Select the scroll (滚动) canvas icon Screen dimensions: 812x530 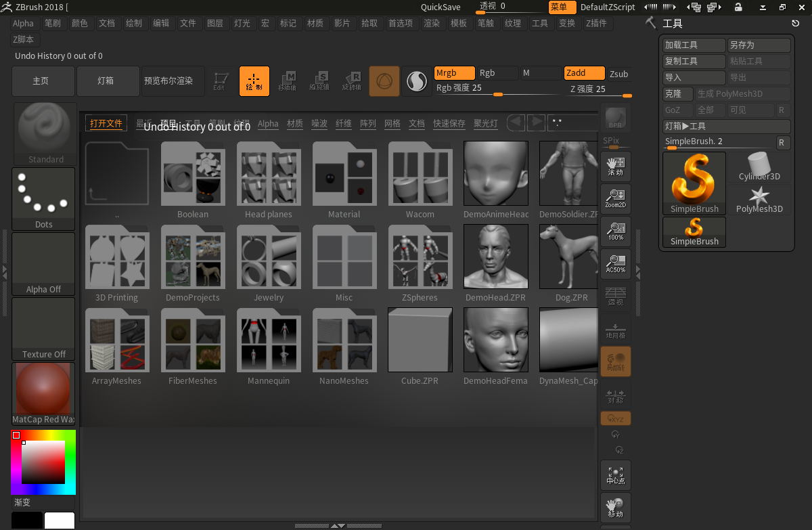pyautogui.click(x=615, y=167)
